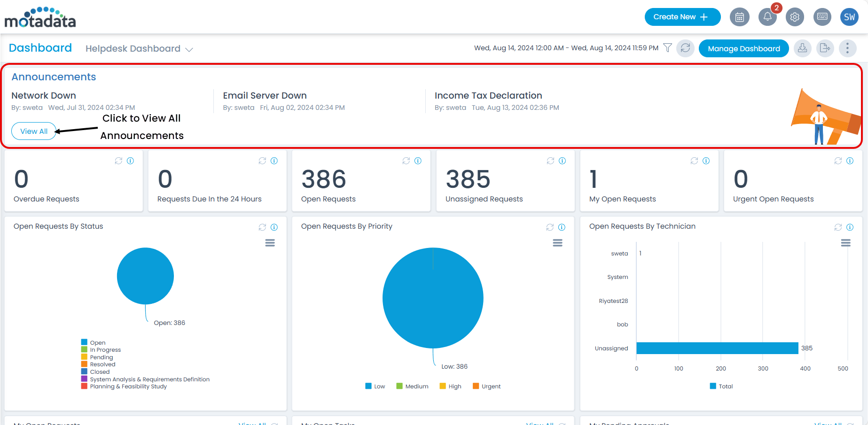Click the date range filter funnel icon
868x425 pixels.
[667, 48]
